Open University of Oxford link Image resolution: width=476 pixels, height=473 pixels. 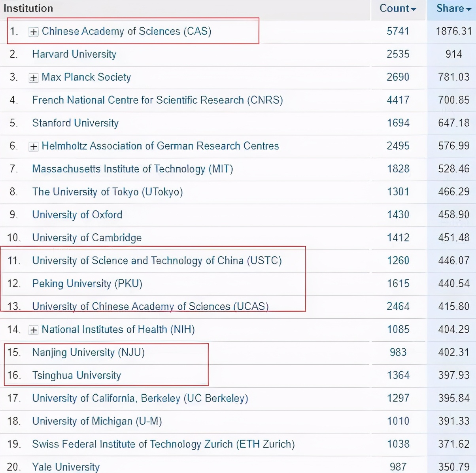(77, 215)
